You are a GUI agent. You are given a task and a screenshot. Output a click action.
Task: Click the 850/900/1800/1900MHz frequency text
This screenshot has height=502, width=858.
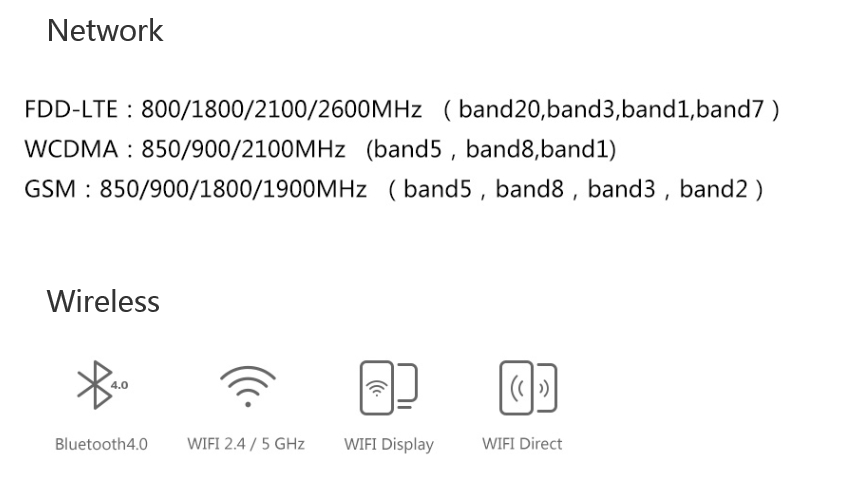[x=233, y=189]
